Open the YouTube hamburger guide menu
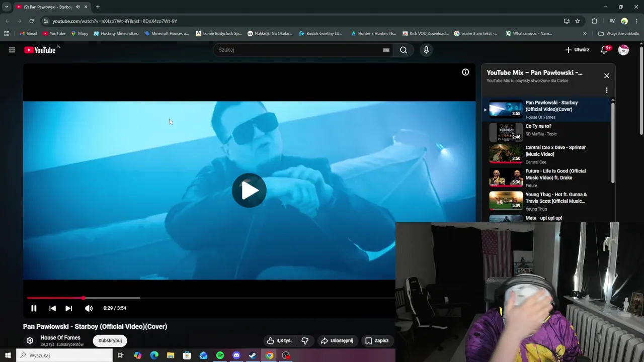Screen dimensions: 644x362 (x=12, y=50)
